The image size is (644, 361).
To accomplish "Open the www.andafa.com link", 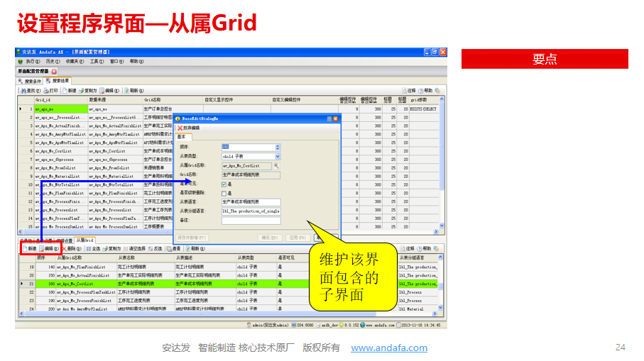I will 389,348.
